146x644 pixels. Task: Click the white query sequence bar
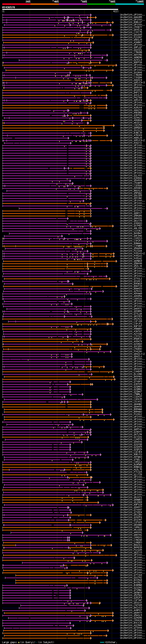point(60,10)
